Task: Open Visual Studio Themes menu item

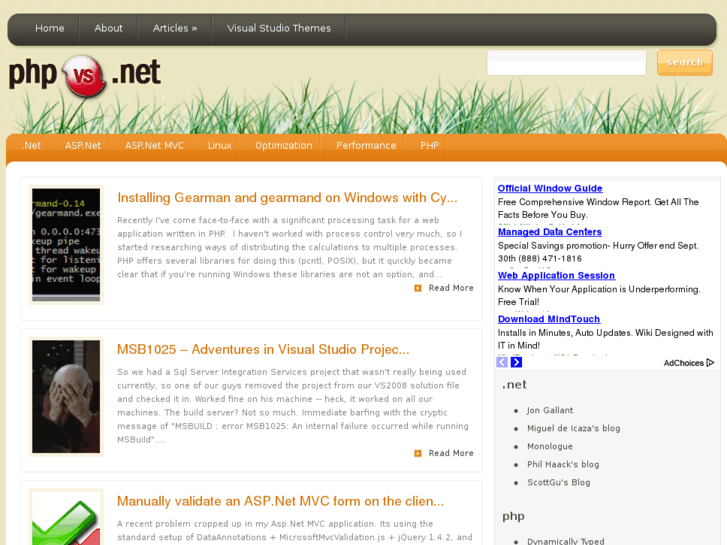Action: click(x=279, y=28)
